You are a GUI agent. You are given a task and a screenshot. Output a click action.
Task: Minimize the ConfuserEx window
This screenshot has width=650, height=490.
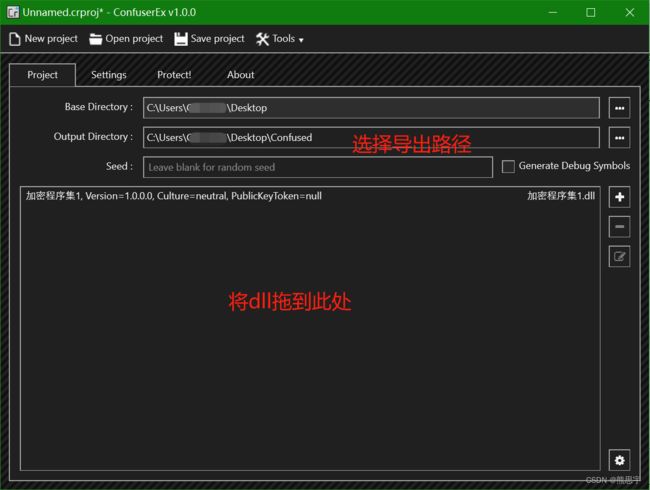553,12
